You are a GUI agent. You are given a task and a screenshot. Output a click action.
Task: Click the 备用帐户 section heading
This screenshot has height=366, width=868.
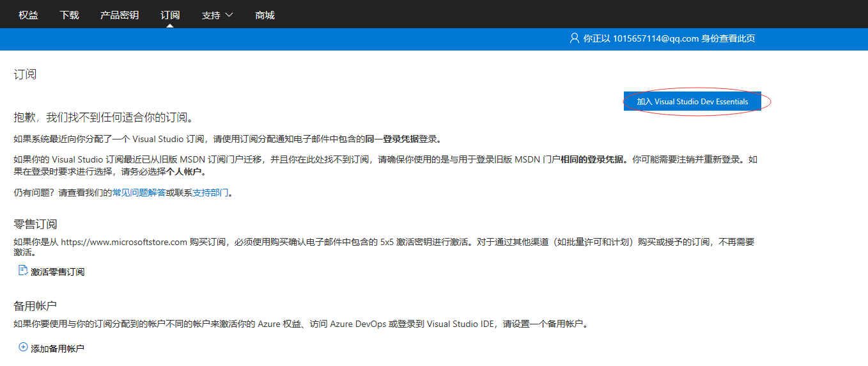coord(36,305)
